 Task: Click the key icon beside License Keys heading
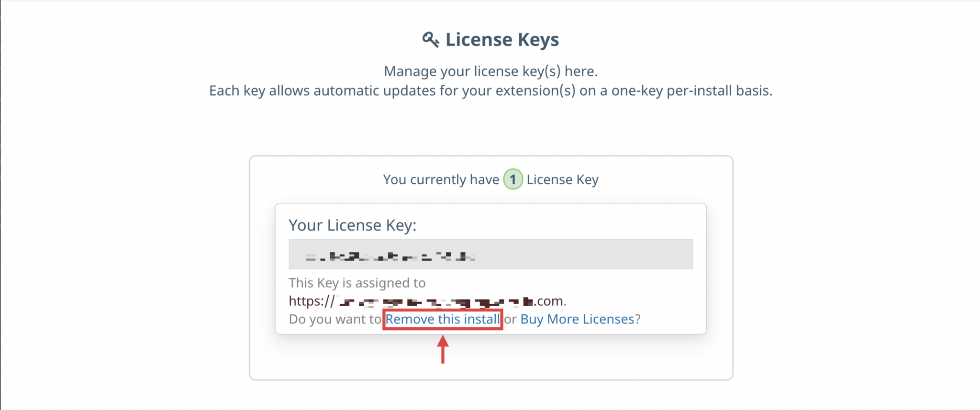coord(431,39)
